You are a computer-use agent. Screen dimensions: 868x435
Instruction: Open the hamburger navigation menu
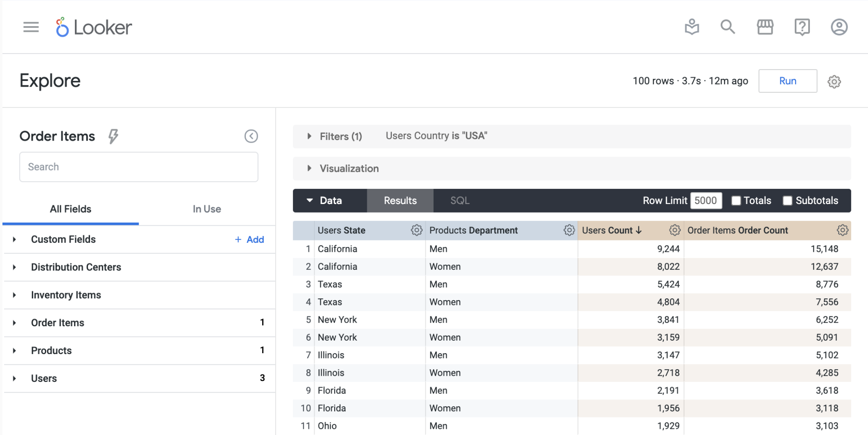coord(31,27)
